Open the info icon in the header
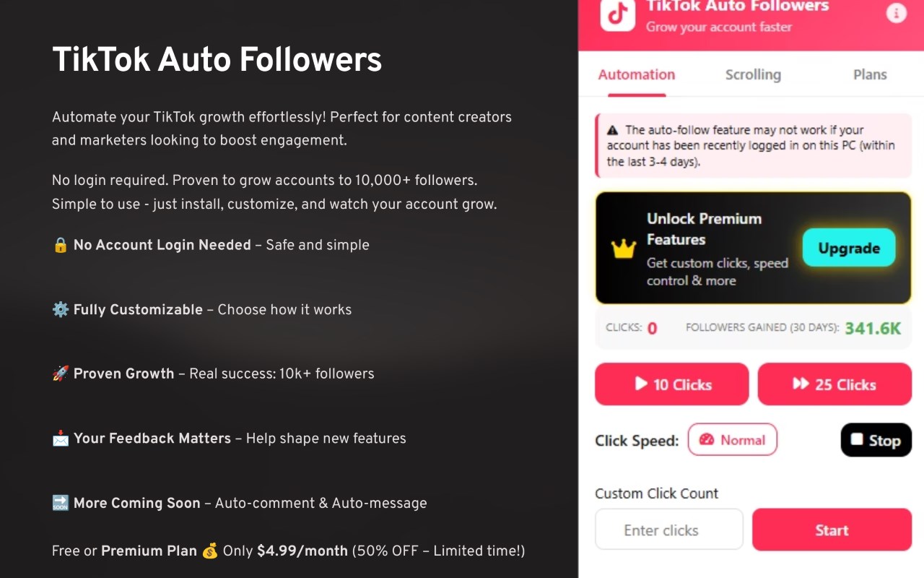 pyautogui.click(x=896, y=13)
